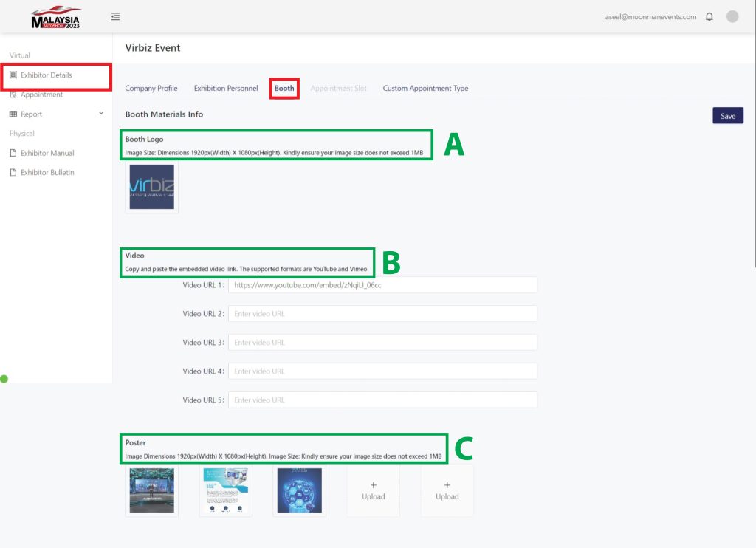The width and height of the screenshot is (756, 548).
Task: Open Appointment in the sidebar
Action: tap(41, 95)
